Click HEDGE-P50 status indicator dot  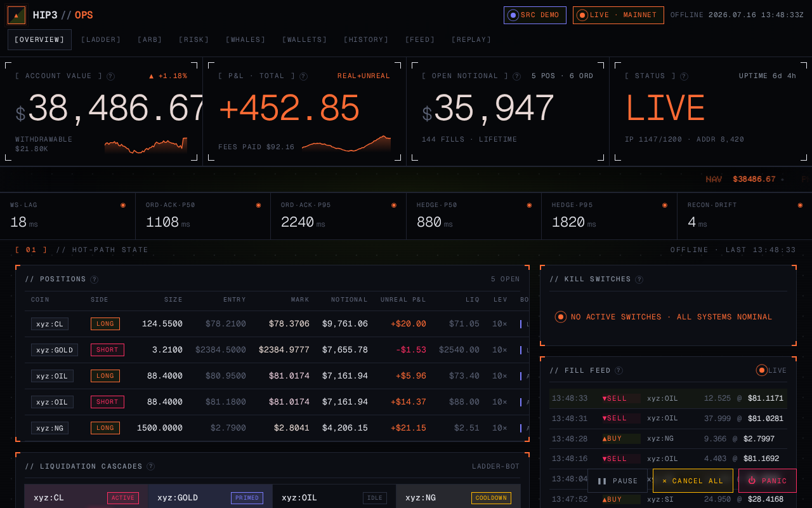point(529,205)
